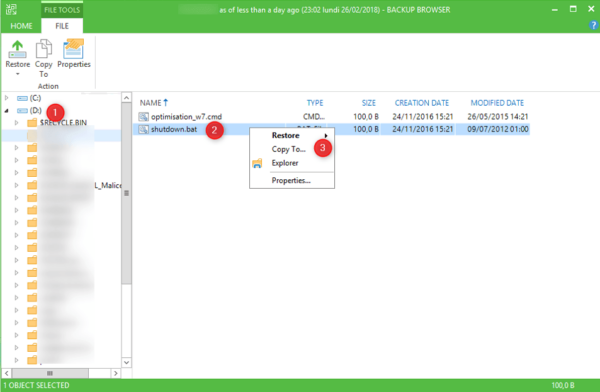Click modified date 09/07/2012 01:00
This screenshot has width=600, height=392.
(x=497, y=129)
